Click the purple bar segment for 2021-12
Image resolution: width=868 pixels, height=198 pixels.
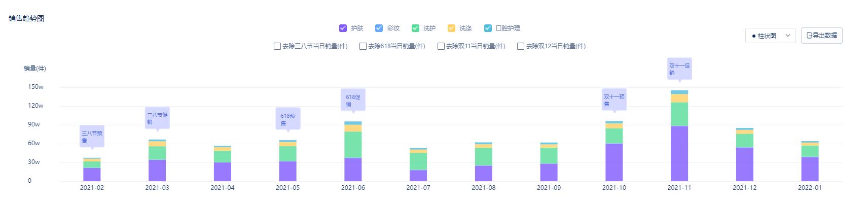[745, 164]
